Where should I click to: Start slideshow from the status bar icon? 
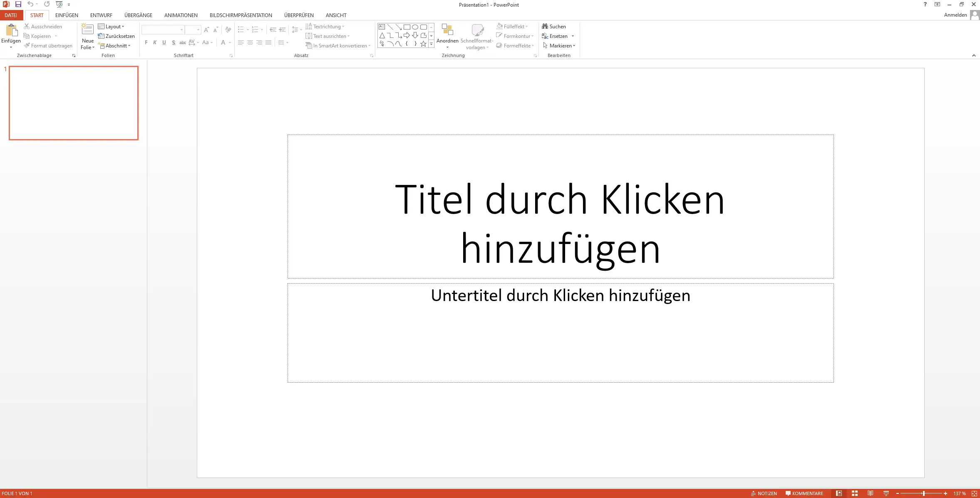[x=886, y=493]
